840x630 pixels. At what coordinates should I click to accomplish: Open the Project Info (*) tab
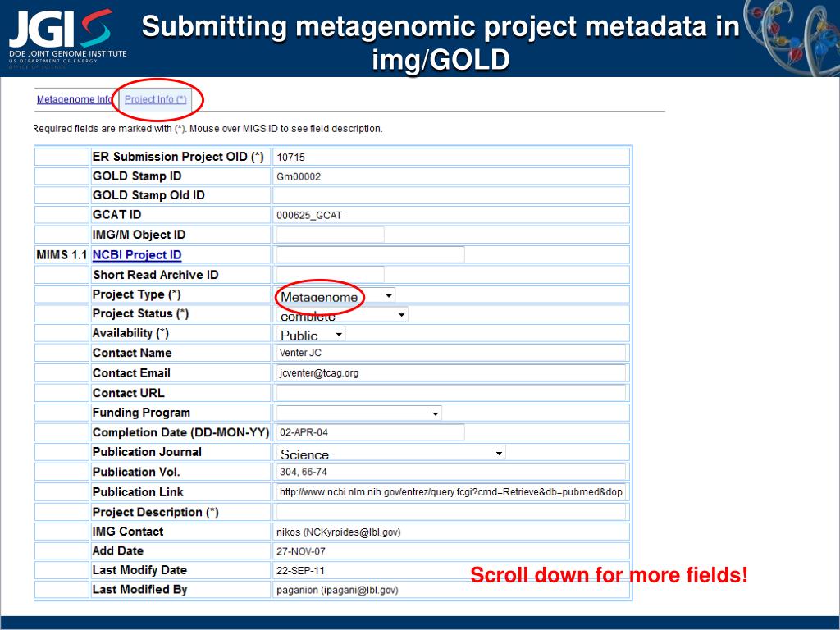[x=155, y=99]
